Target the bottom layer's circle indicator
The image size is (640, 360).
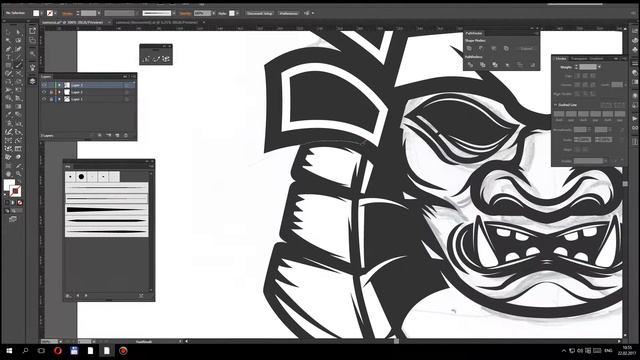(x=127, y=99)
